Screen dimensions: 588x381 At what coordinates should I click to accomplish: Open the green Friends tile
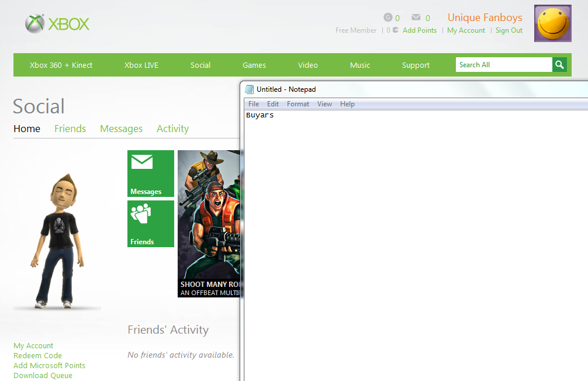coord(151,223)
